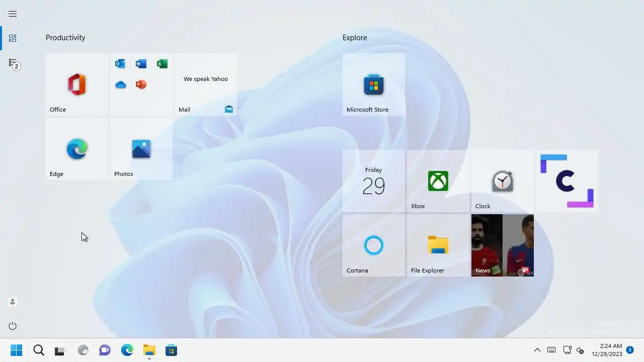644x362 pixels.
Task: Open the Cortana tile
Action: pos(374,245)
